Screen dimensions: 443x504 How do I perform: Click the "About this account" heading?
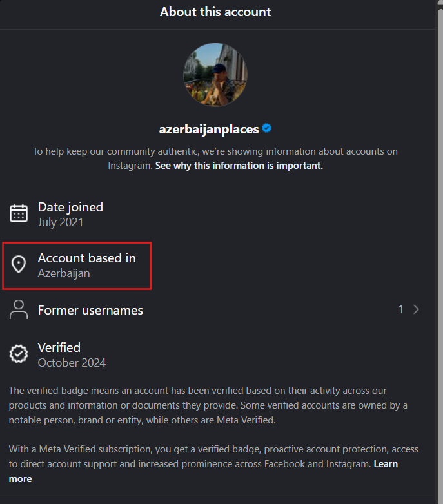[215, 12]
